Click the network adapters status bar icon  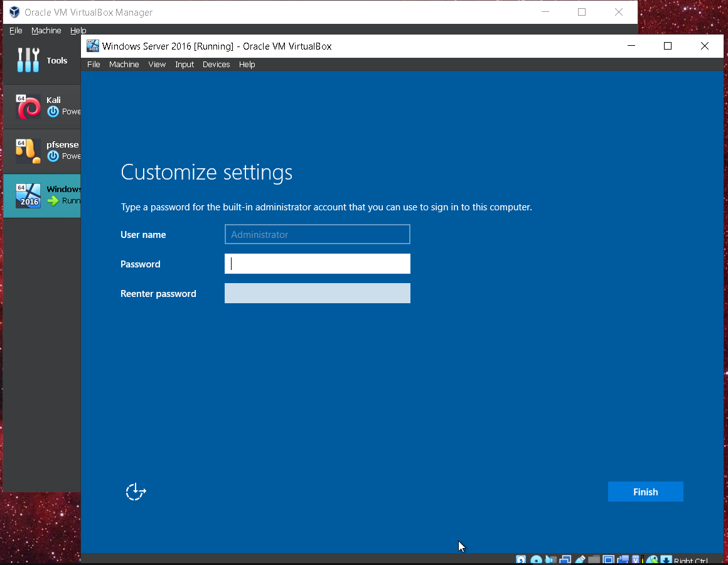565,559
